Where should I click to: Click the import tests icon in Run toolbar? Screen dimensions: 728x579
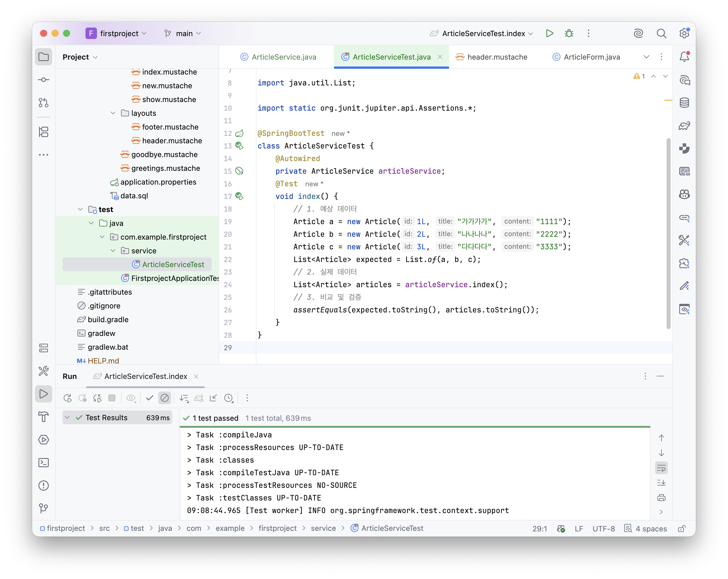point(213,398)
